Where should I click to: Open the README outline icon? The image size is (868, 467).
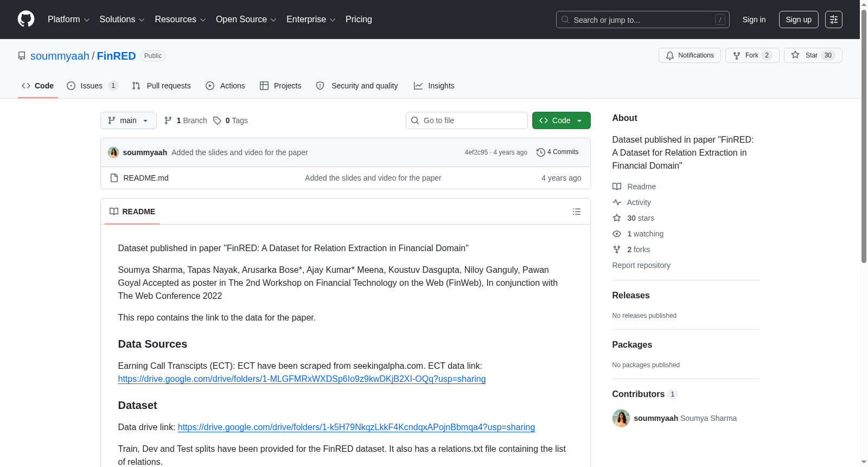pos(577,212)
